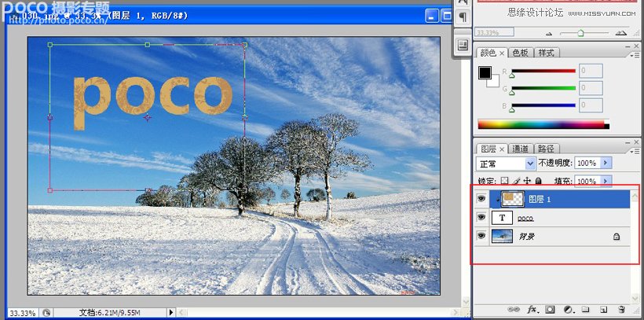Click the G green slider
Image resolution: width=644 pixels, height=320 pixels.
[x=543, y=88]
